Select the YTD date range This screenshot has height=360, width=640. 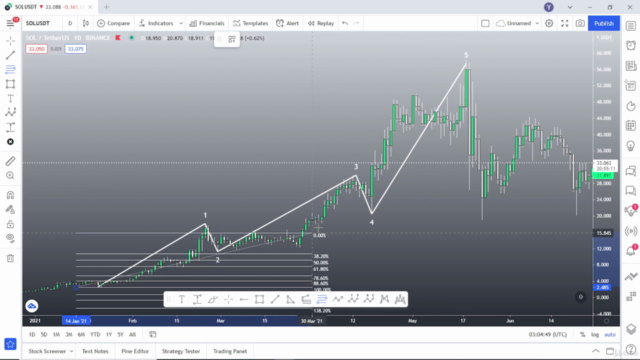point(95,334)
